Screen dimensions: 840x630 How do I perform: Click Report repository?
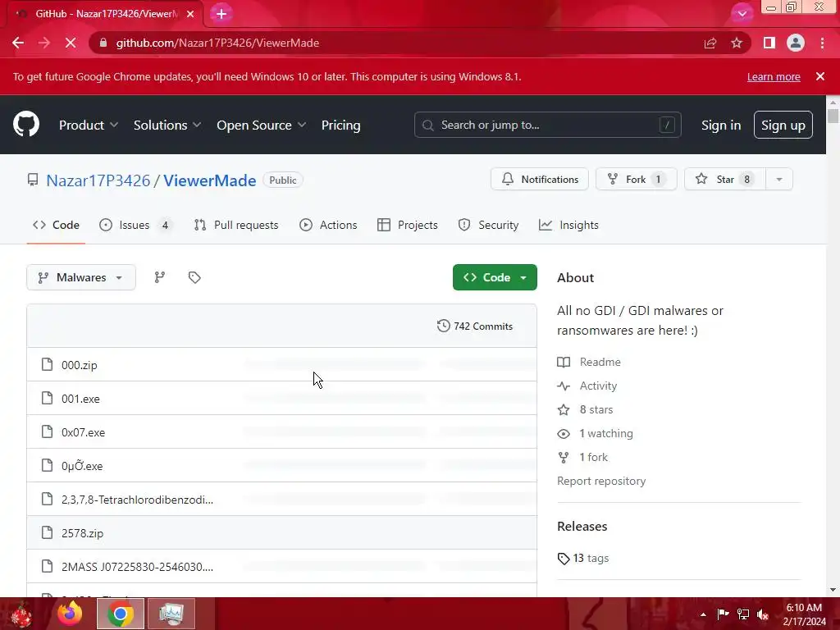[x=601, y=481]
